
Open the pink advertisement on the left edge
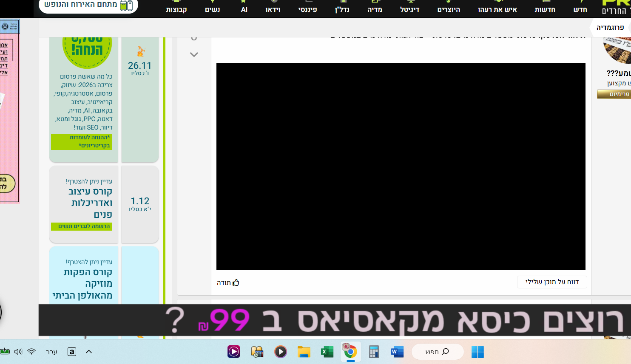point(9,112)
